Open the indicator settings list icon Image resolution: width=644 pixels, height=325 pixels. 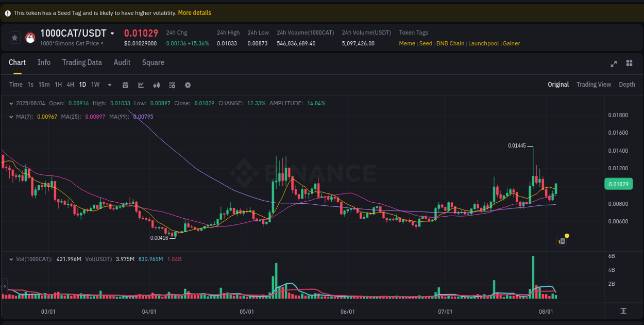pyautogui.click(x=172, y=85)
